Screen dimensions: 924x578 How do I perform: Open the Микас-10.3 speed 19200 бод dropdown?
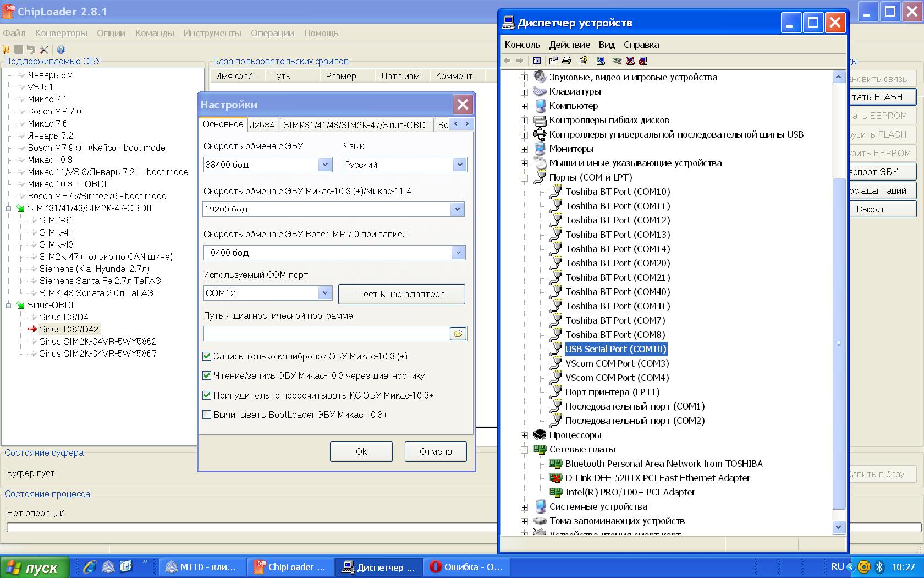click(x=457, y=209)
